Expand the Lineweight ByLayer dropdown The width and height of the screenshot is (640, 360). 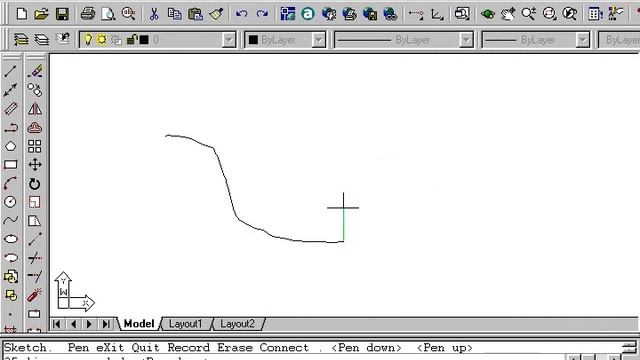click(x=583, y=40)
